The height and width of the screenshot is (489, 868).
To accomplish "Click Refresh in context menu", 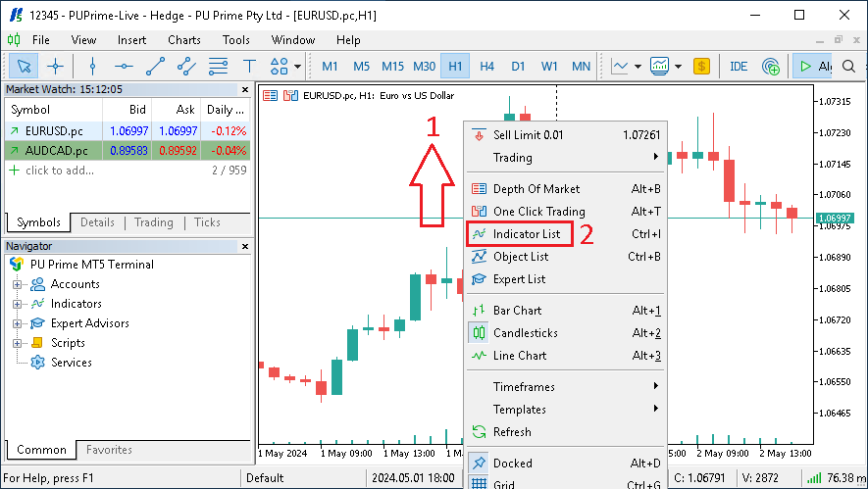I will [x=565, y=432].
